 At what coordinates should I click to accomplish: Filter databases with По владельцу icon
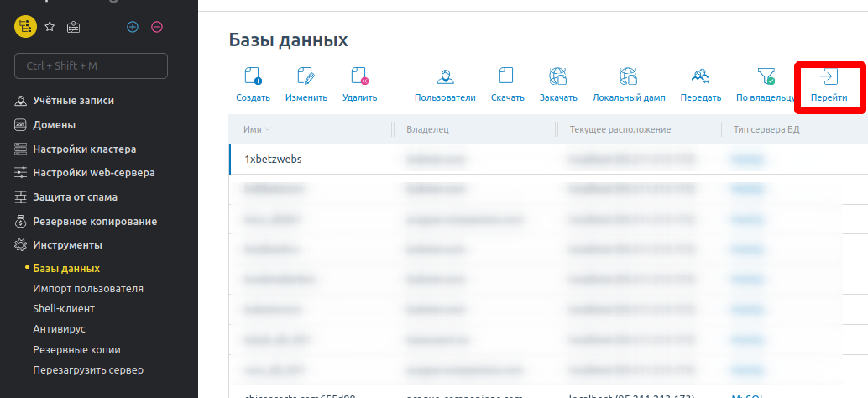pos(765,77)
